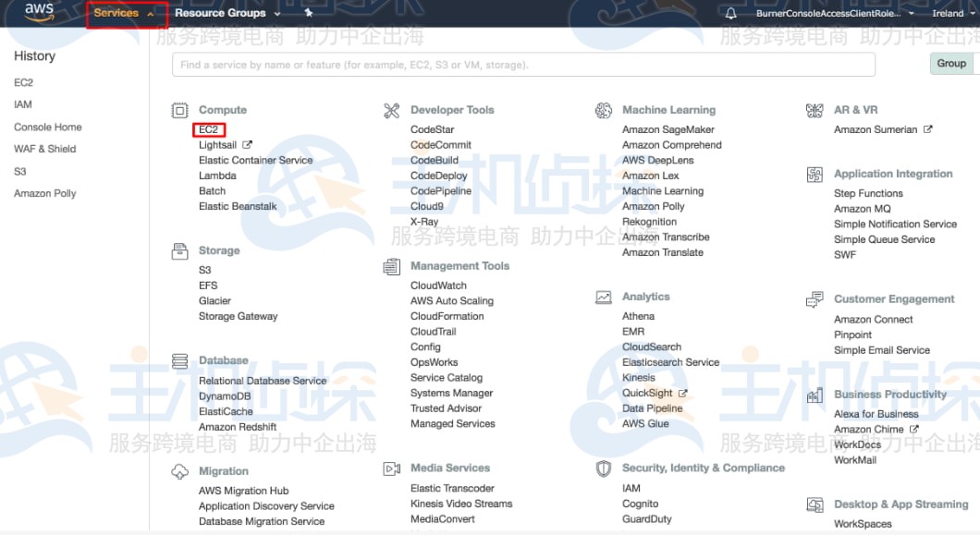Screen dimensions: 980x535
Task: Open S3 from History sidebar
Action: [20, 171]
